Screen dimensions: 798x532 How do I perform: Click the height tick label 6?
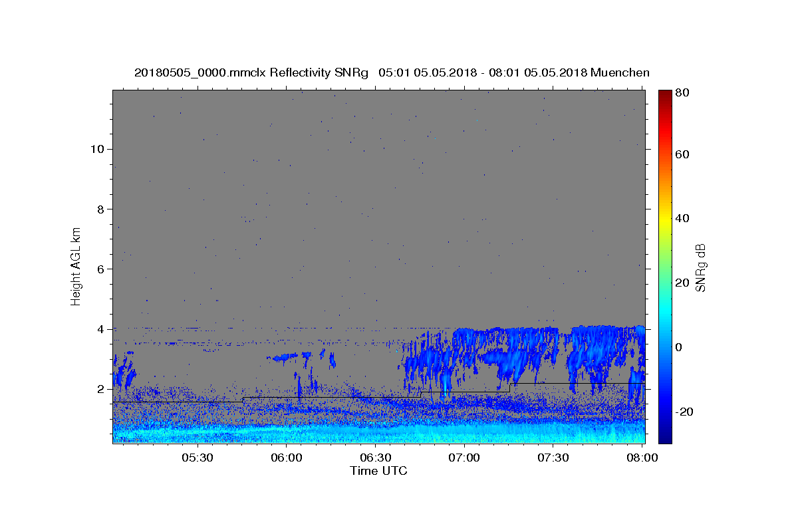click(100, 269)
